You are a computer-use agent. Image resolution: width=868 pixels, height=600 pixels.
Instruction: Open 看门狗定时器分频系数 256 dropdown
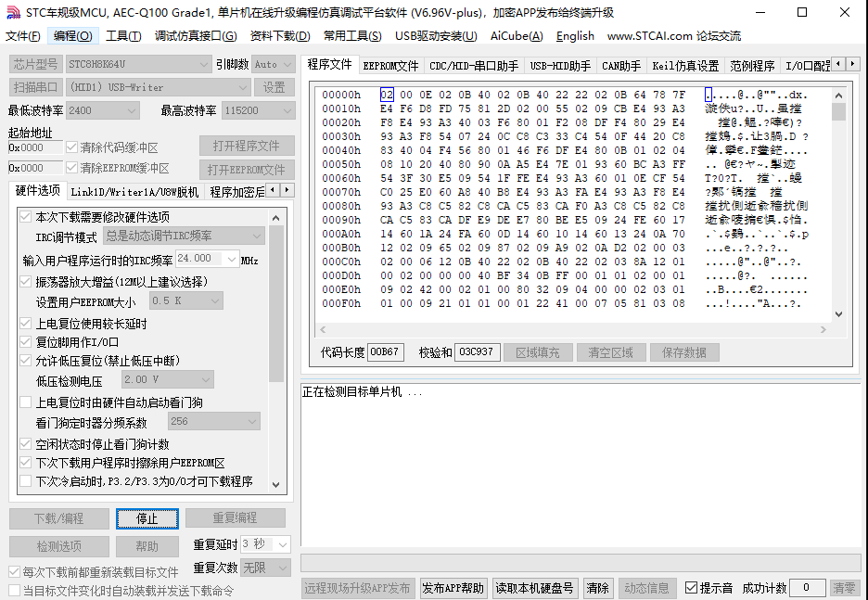(x=213, y=421)
